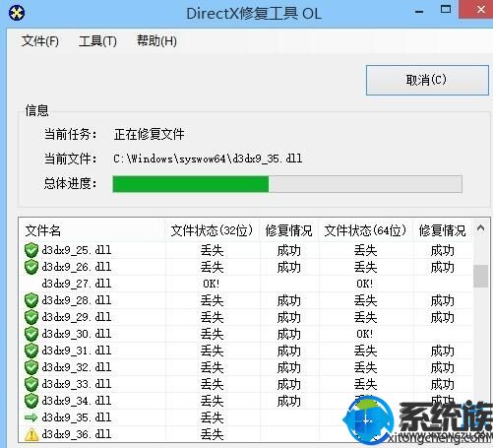The width and height of the screenshot is (493, 448).
Task: Click the 文件状态(64位) column header
Action: [x=365, y=230]
